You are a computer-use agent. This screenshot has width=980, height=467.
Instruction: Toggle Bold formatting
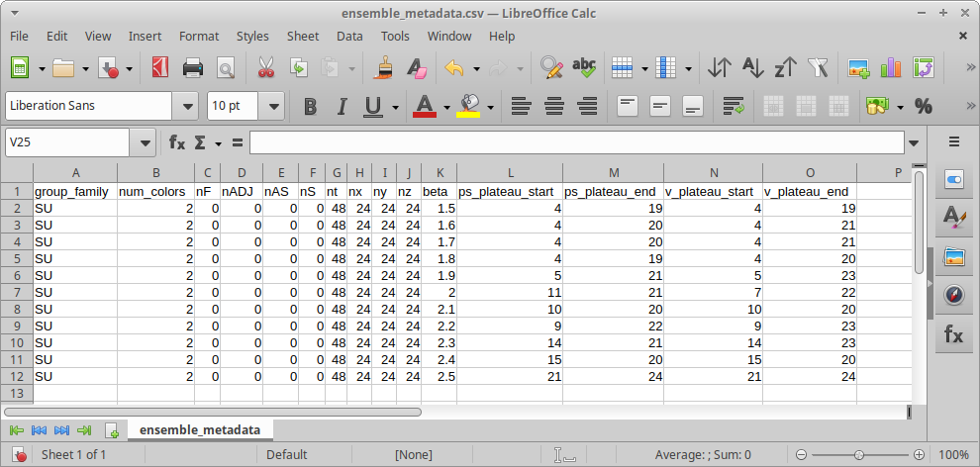coord(310,106)
